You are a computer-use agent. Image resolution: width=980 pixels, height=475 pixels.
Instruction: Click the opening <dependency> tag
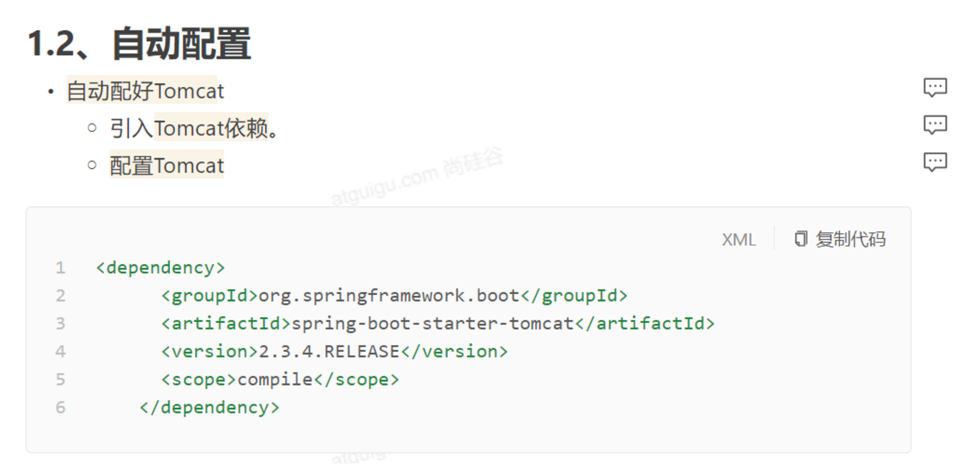tap(161, 267)
